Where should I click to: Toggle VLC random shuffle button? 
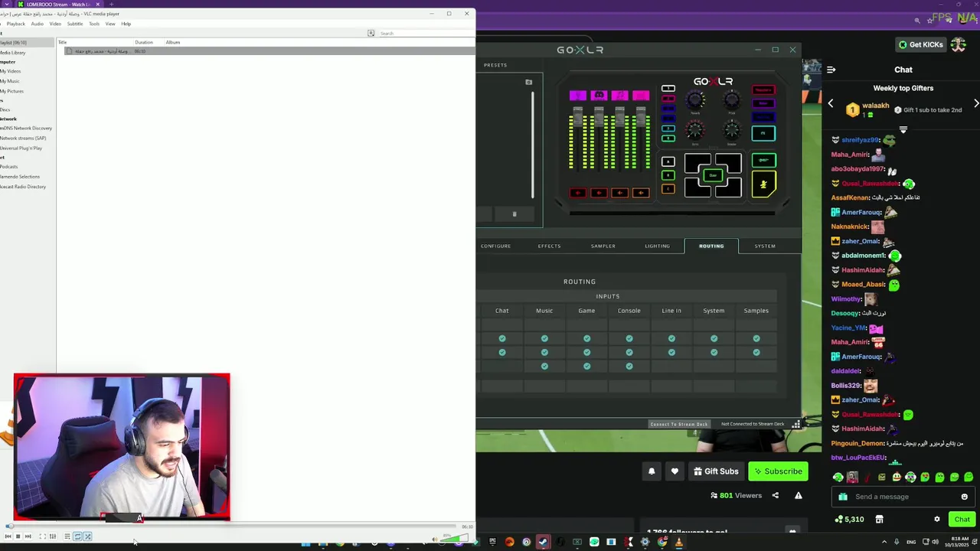(x=87, y=536)
